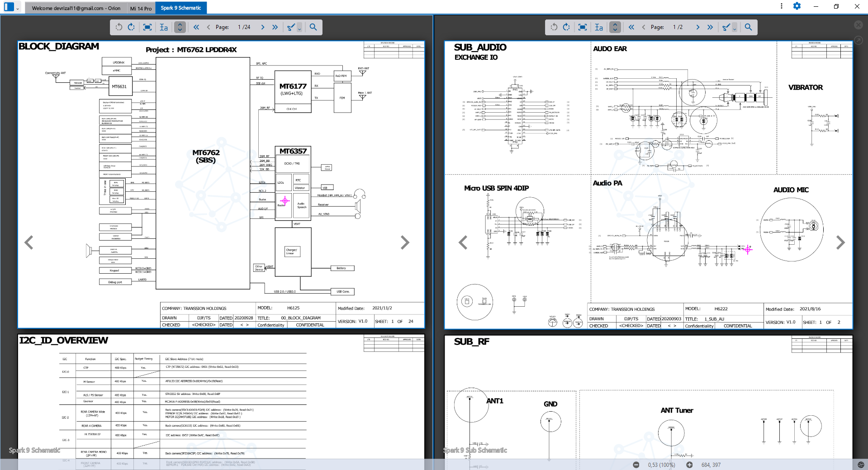Open the three-dot more options menu

(x=782, y=6)
